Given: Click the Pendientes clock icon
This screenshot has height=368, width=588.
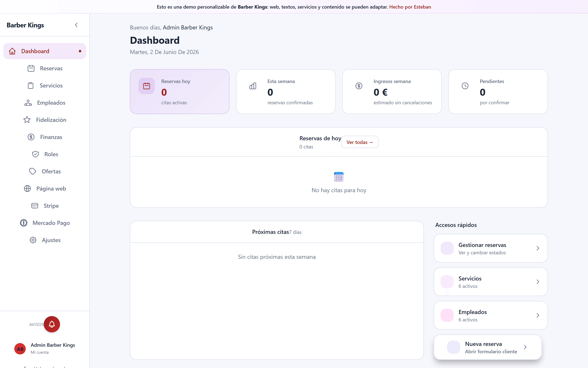Looking at the screenshot, I should click(465, 86).
